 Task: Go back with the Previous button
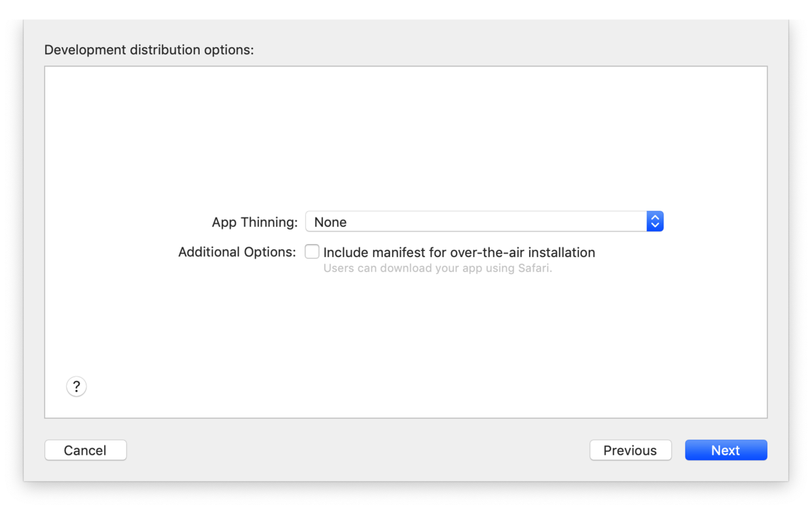coord(630,450)
